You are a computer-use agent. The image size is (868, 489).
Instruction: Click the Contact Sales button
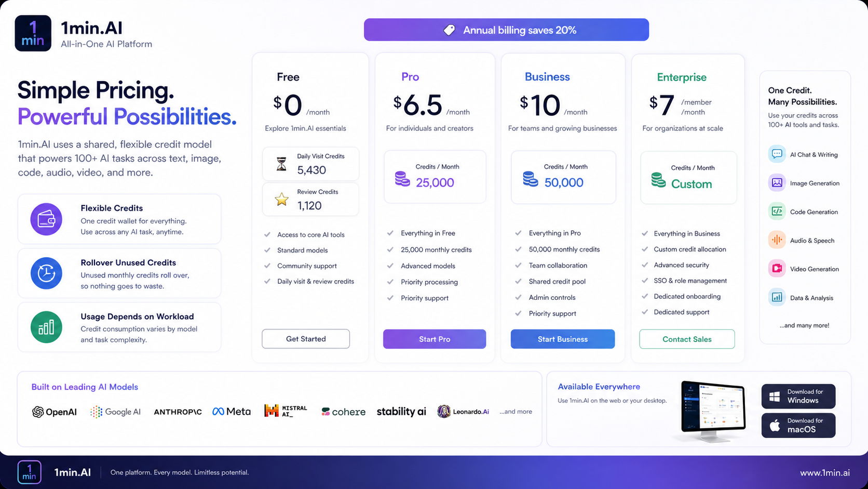[687, 339]
